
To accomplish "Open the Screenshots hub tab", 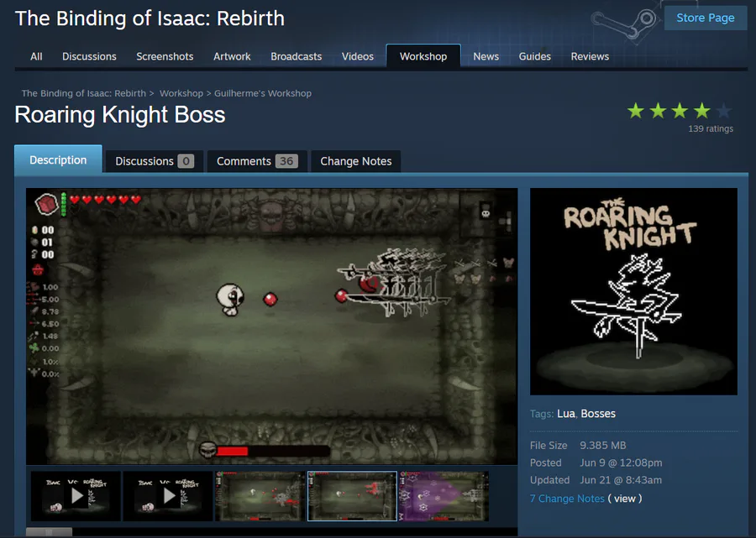I will 165,56.
